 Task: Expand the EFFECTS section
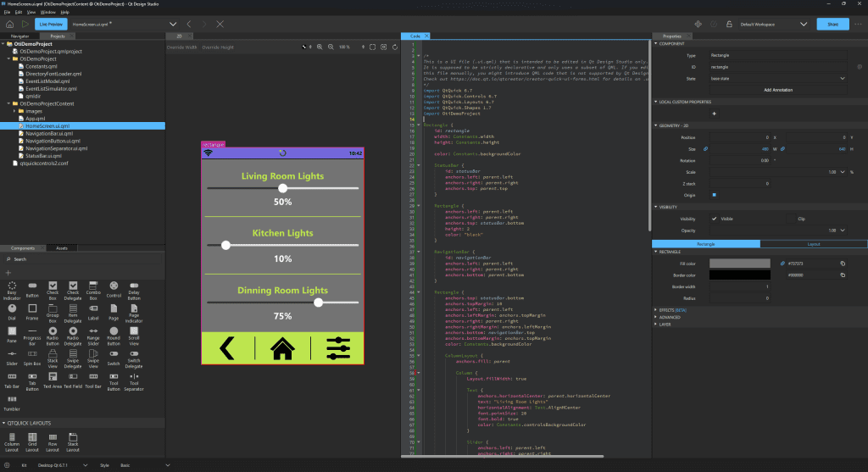pyautogui.click(x=656, y=310)
